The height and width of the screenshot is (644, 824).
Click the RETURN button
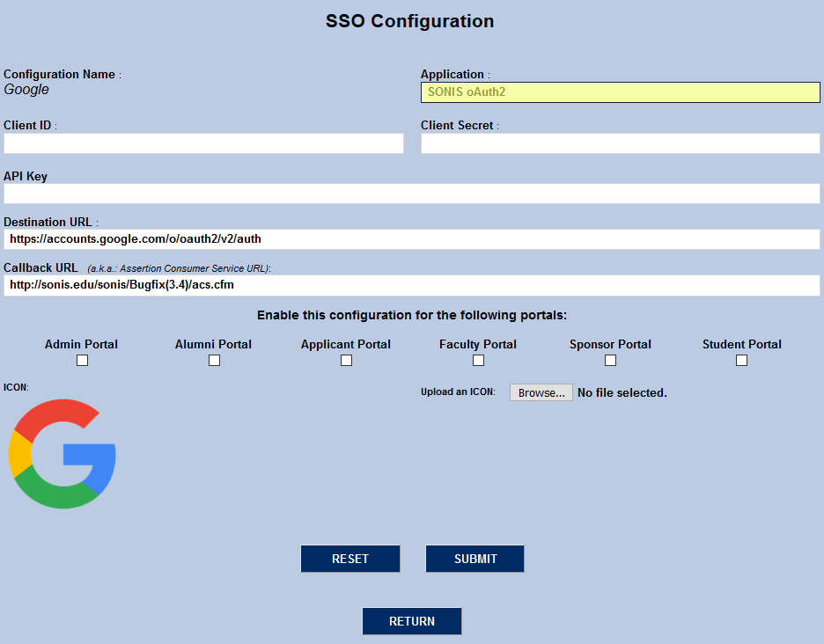coord(411,620)
